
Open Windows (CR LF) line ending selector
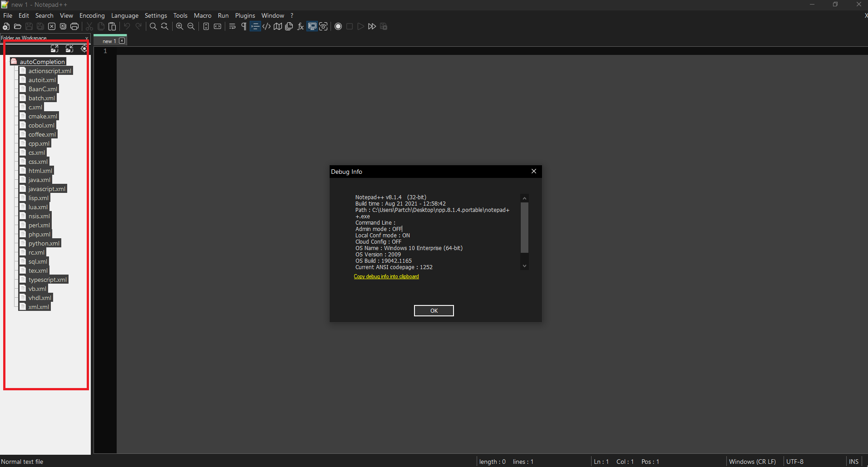(752, 462)
